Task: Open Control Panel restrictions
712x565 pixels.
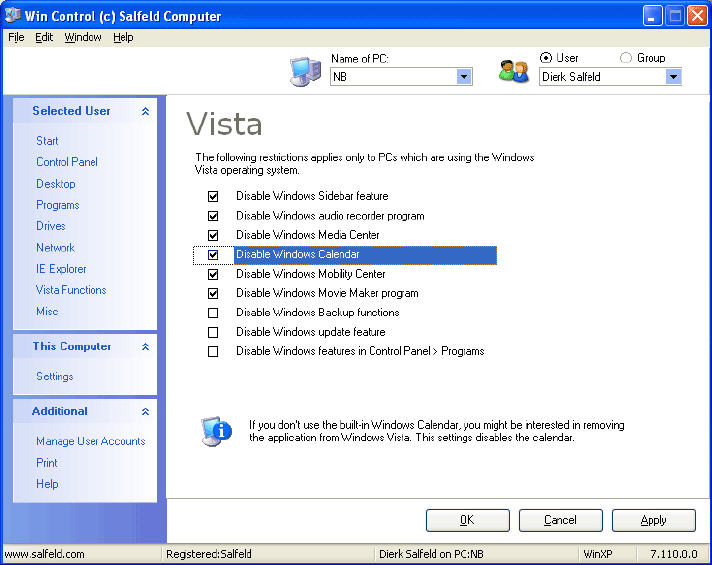Action: pyautogui.click(x=67, y=162)
